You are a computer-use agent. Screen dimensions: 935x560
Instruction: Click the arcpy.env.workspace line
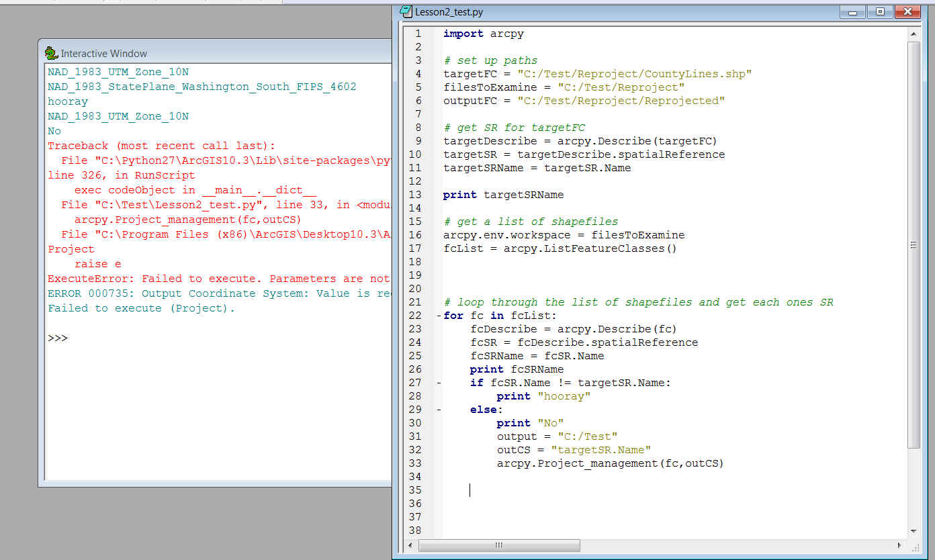(x=564, y=235)
